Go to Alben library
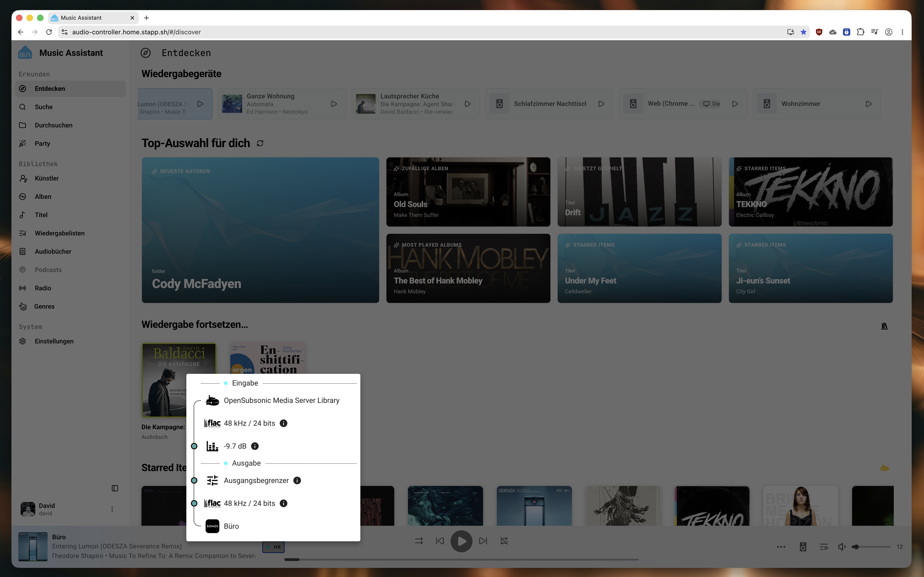The height and width of the screenshot is (577, 924). 70,197
